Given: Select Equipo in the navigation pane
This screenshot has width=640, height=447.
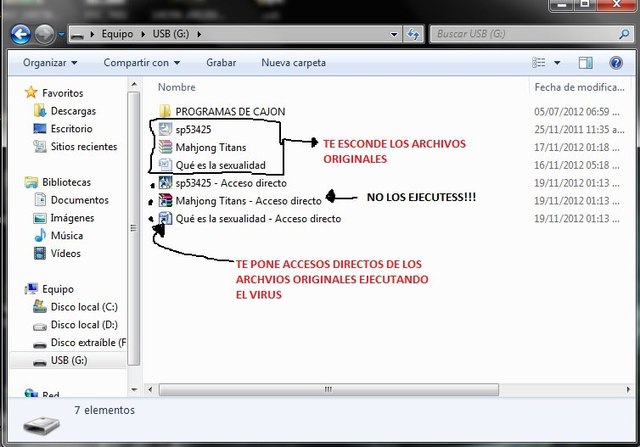Looking at the screenshot, I should tap(58, 289).
